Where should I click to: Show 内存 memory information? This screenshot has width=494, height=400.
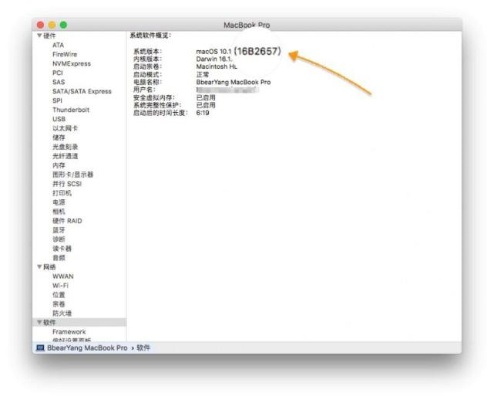pos(59,165)
